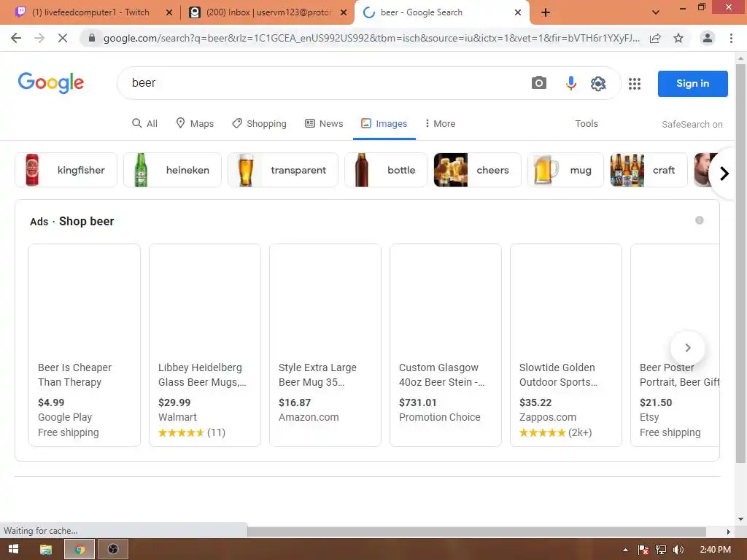Open the Google apps grid
Viewport: 747px width, 560px height.
click(x=634, y=84)
